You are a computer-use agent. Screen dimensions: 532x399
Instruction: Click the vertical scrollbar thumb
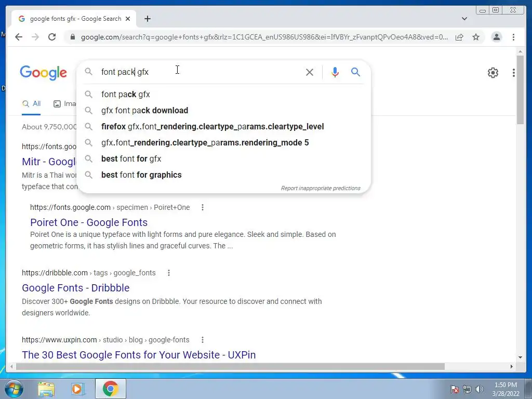coord(520,90)
